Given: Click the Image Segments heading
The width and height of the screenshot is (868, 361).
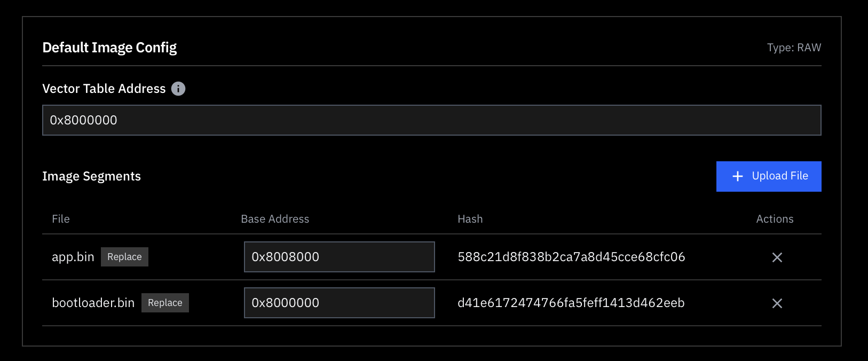Looking at the screenshot, I should point(91,176).
